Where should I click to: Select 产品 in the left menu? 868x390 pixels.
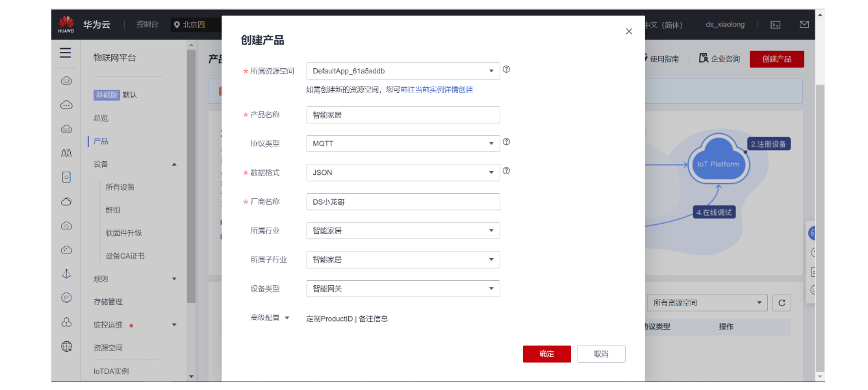(x=101, y=141)
